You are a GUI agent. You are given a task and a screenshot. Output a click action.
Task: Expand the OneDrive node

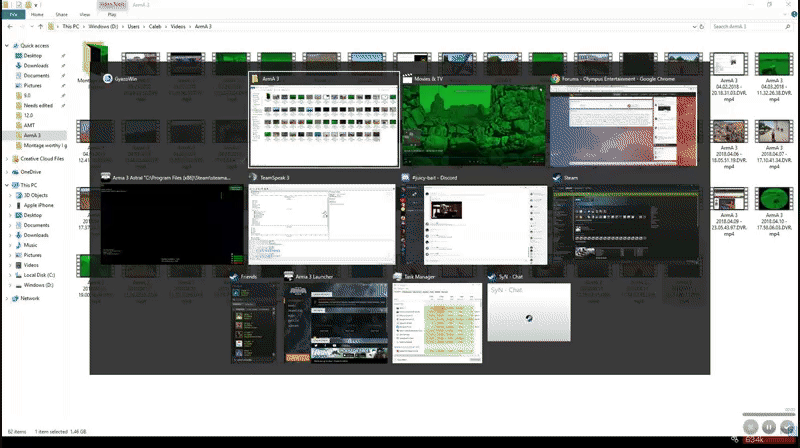point(7,172)
